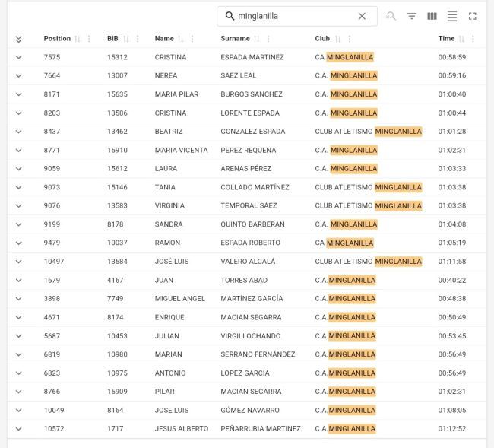
Task: Expand PILAR MACIAN SEGARRA row
Action: click(18, 392)
